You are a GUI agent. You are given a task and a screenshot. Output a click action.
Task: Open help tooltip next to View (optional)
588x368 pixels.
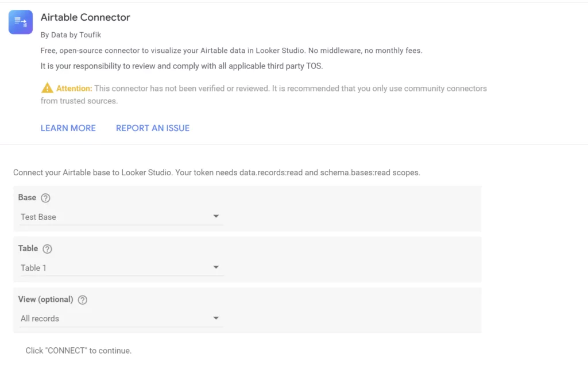[83, 300]
